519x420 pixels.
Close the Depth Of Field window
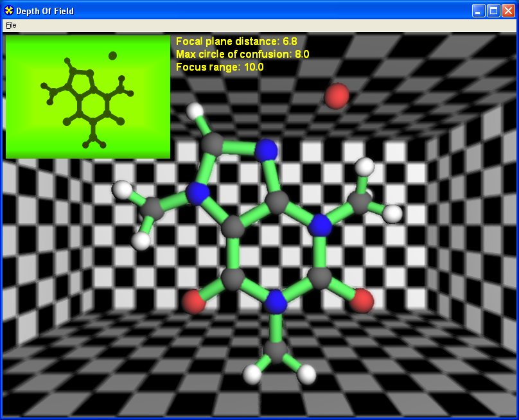tap(508, 11)
